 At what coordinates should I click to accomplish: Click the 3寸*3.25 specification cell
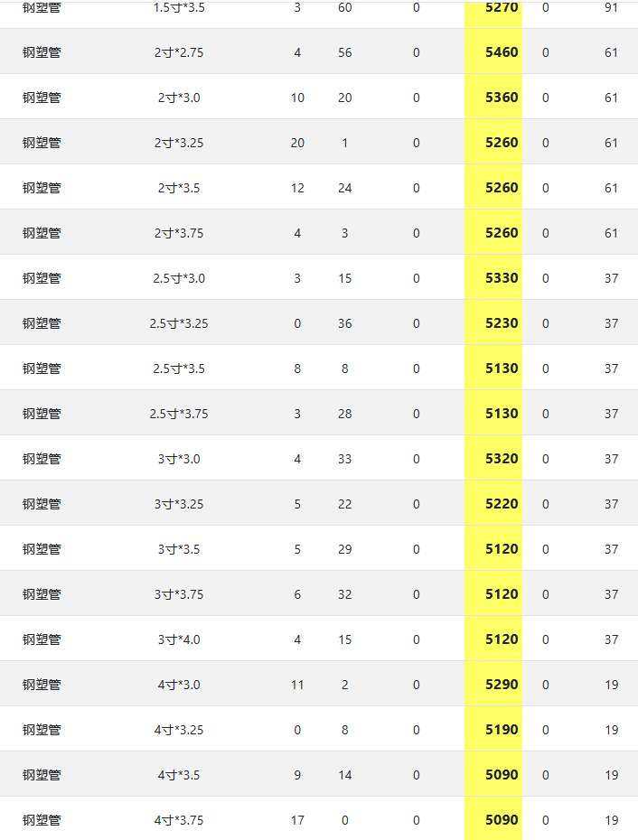pyautogui.click(x=179, y=504)
